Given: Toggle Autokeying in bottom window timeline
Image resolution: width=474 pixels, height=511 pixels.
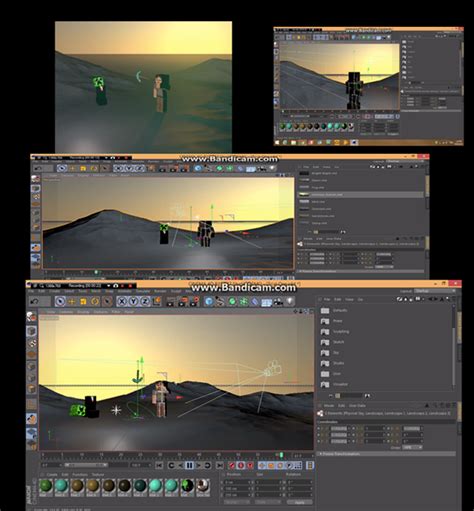Looking at the screenshot, I should pos(241,465).
